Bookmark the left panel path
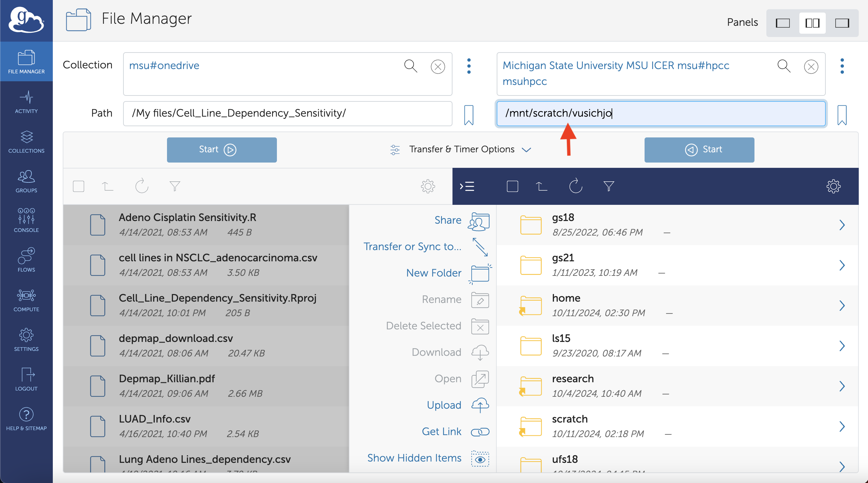 tap(469, 115)
